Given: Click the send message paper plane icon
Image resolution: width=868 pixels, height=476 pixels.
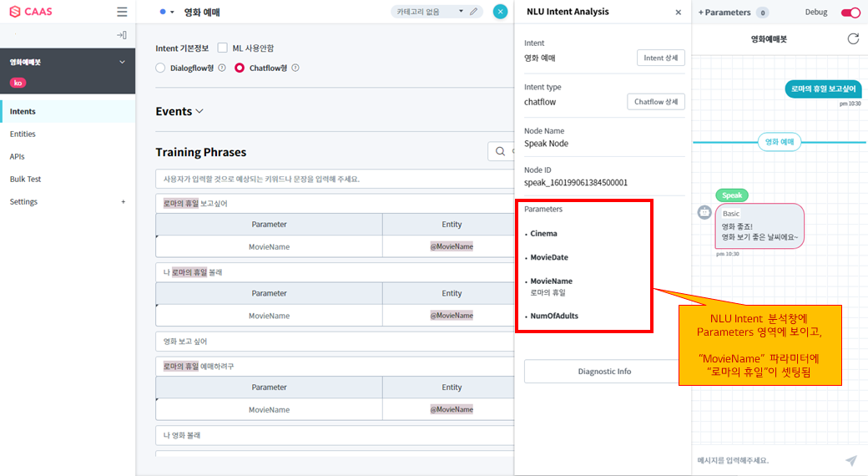Looking at the screenshot, I should 850,460.
